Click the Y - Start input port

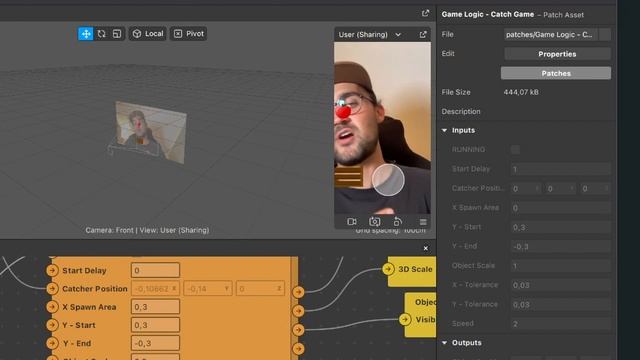(x=52, y=325)
